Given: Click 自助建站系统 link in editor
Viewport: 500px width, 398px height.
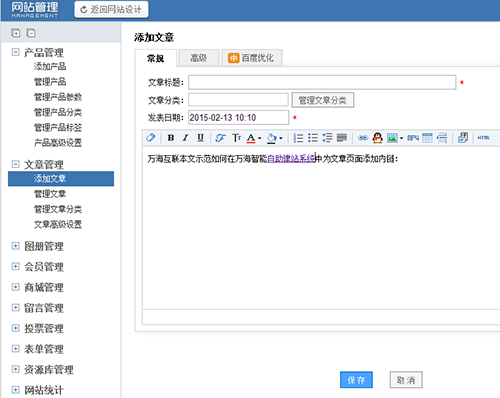Looking at the screenshot, I should pyautogui.click(x=291, y=159).
